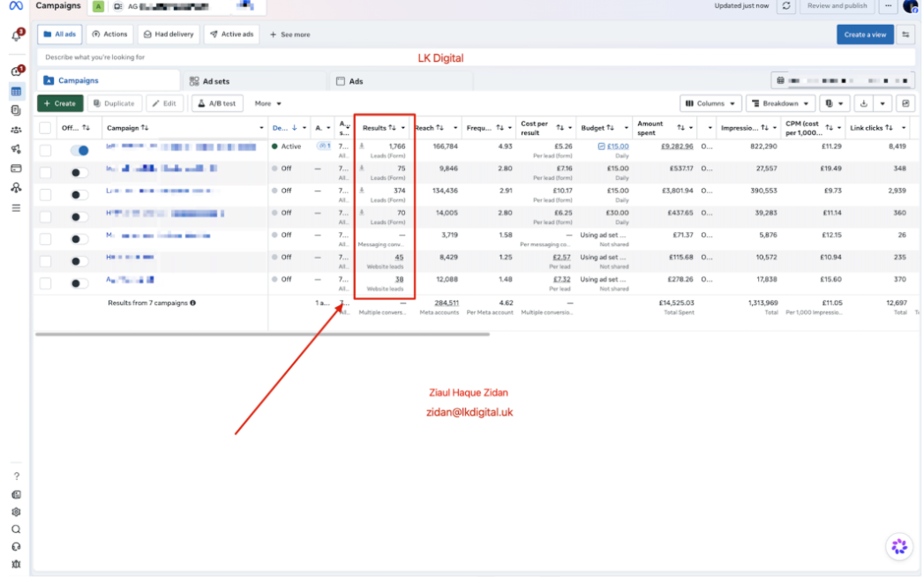Open the Columns dropdown
The image size is (924, 577).
(710, 104)
